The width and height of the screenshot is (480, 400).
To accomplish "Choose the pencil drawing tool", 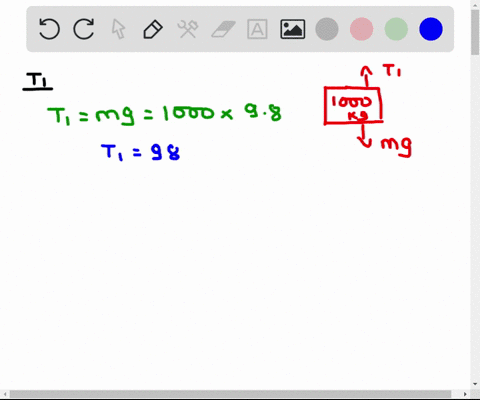I will (x=153, y=29).
